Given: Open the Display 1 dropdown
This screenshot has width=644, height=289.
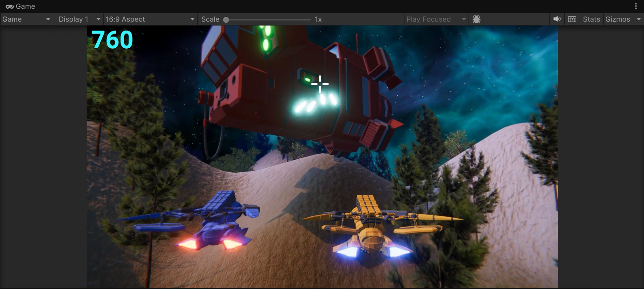Looking at the screenshot, I should [x=79, y=19].
